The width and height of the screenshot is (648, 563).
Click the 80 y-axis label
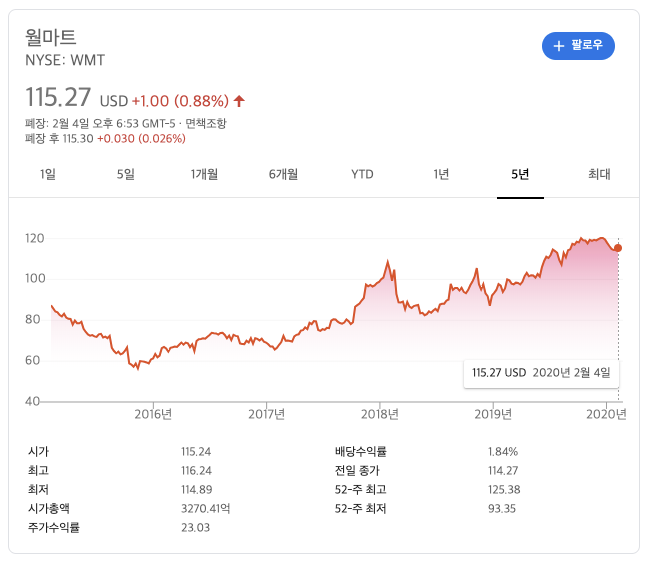pos(33,320)
